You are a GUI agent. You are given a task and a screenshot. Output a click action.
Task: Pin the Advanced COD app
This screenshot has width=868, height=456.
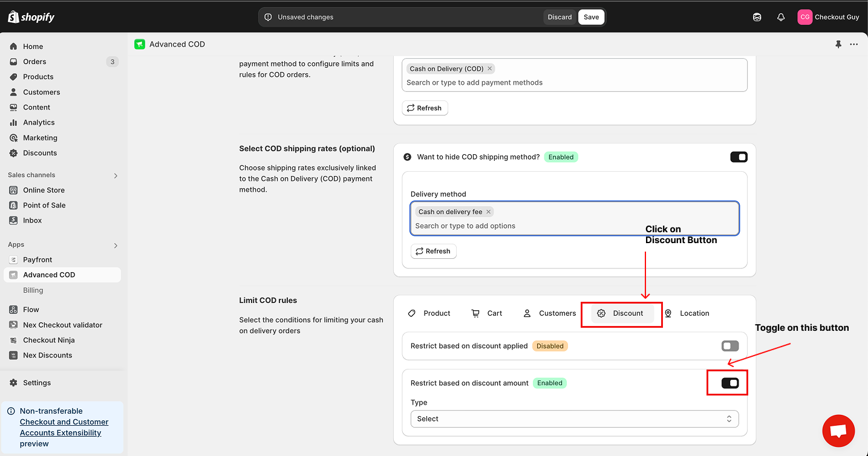[838, 44]
